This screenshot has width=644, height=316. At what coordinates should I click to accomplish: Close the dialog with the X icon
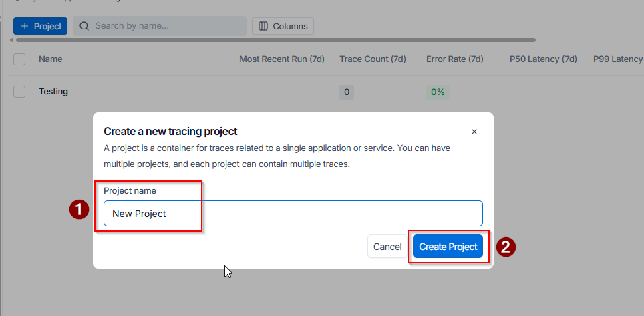pos(474,132)
